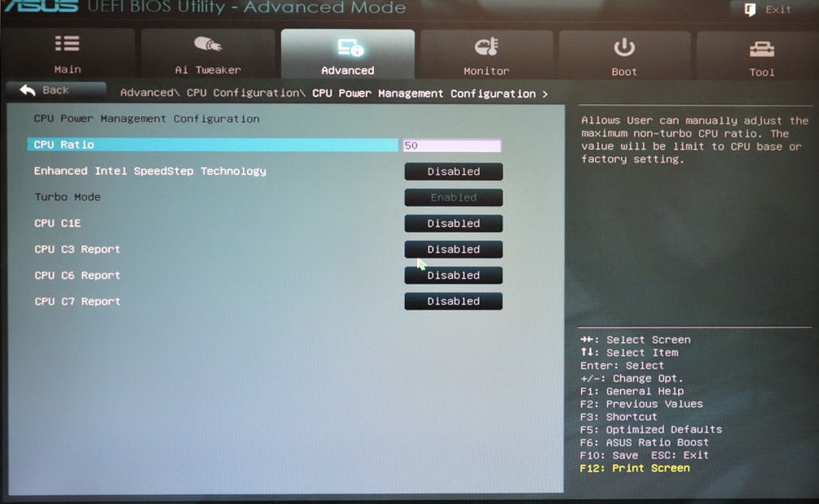The height and width of the screenshot is (504, 819).
Task: Click the CPU ratio help description text
Action: [x=694, y=140]
